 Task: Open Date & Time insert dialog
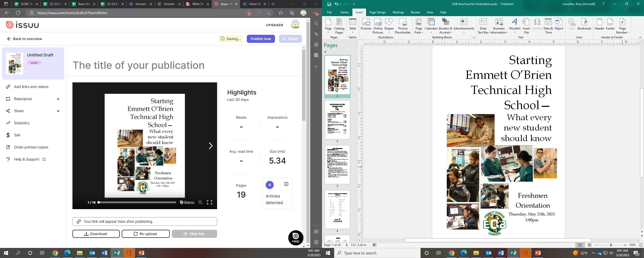548,26
